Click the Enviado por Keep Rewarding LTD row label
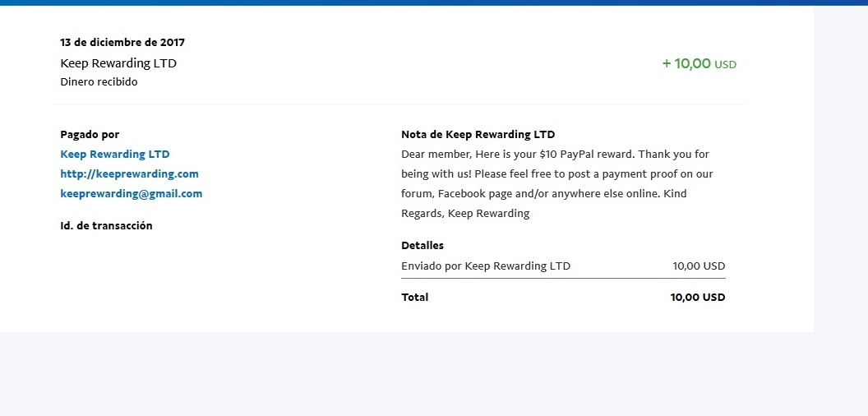Image resolution: width=868 pixels, height=416 pixels. pos(485,266)
